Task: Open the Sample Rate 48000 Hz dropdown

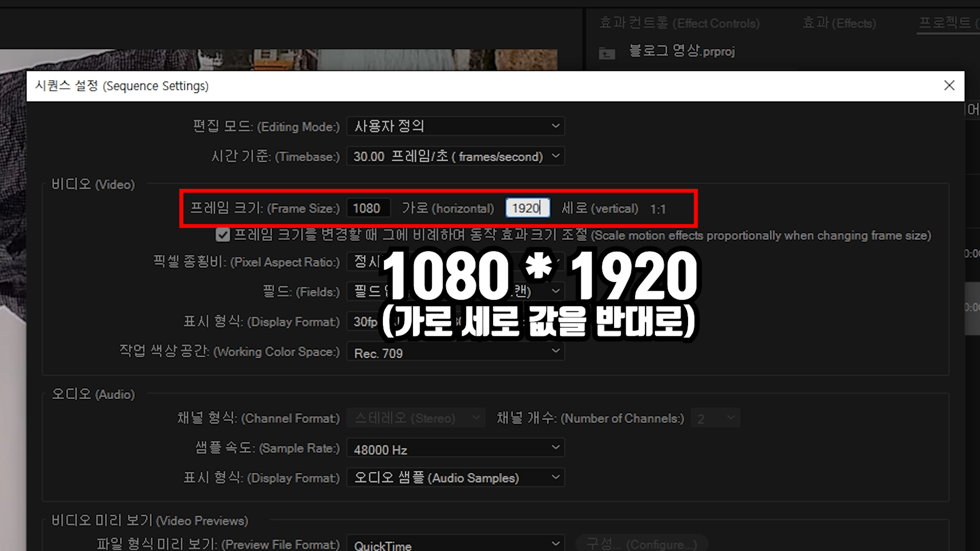Action: (455, 448)
